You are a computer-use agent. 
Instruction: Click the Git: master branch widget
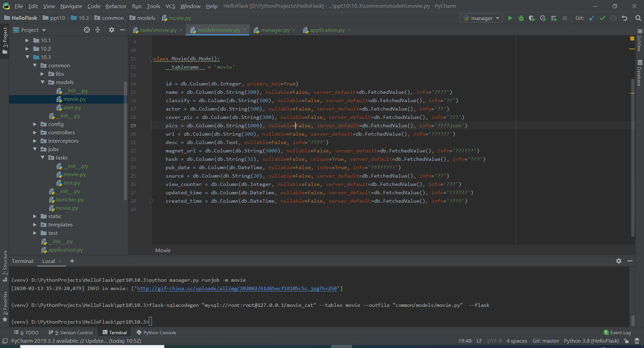click(546, 341)
